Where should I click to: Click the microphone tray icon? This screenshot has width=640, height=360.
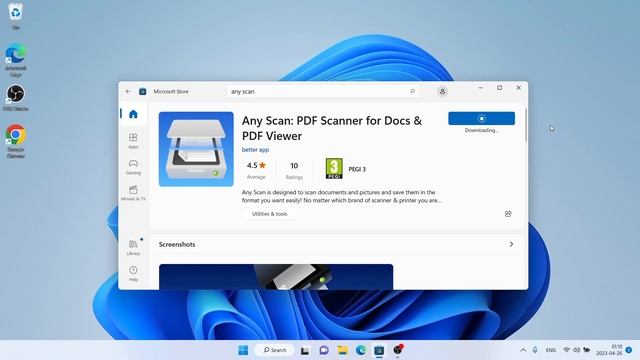point(535,350)
